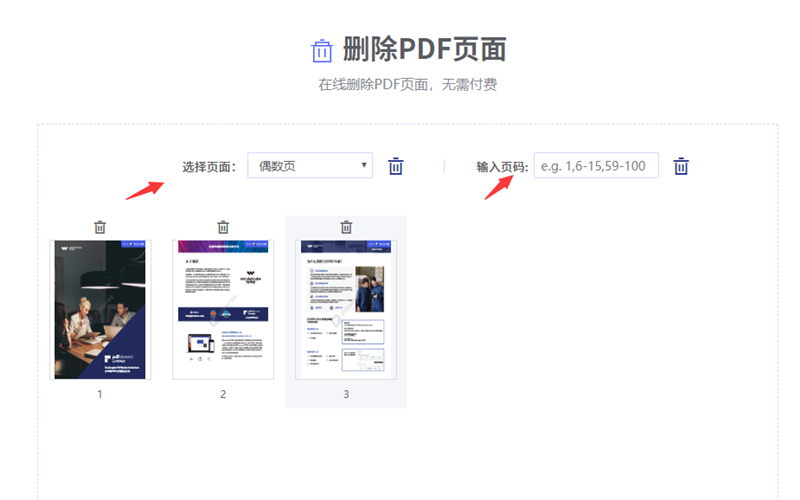800x500 pixels.
Task: Click the number 2 label below second page
Action: click(223, 394)
